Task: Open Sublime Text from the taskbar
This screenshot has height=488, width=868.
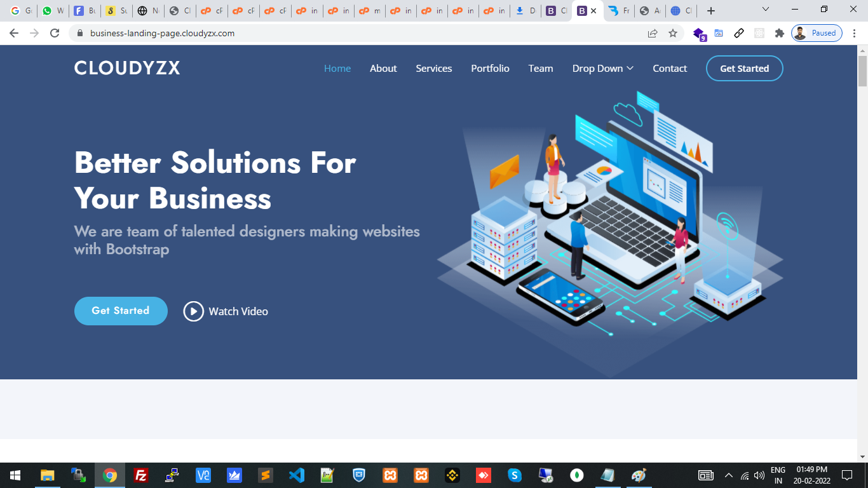Action: (266, 475)
